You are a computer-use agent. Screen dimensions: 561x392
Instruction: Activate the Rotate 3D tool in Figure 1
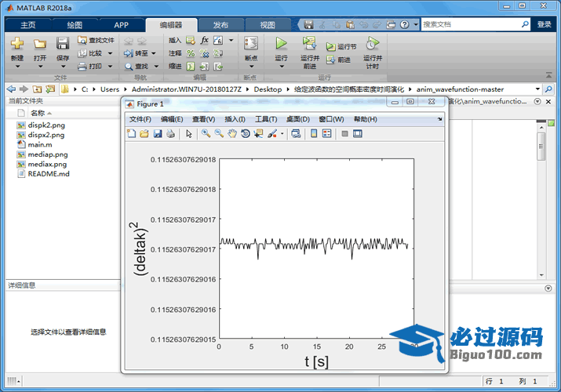point(246,133)
